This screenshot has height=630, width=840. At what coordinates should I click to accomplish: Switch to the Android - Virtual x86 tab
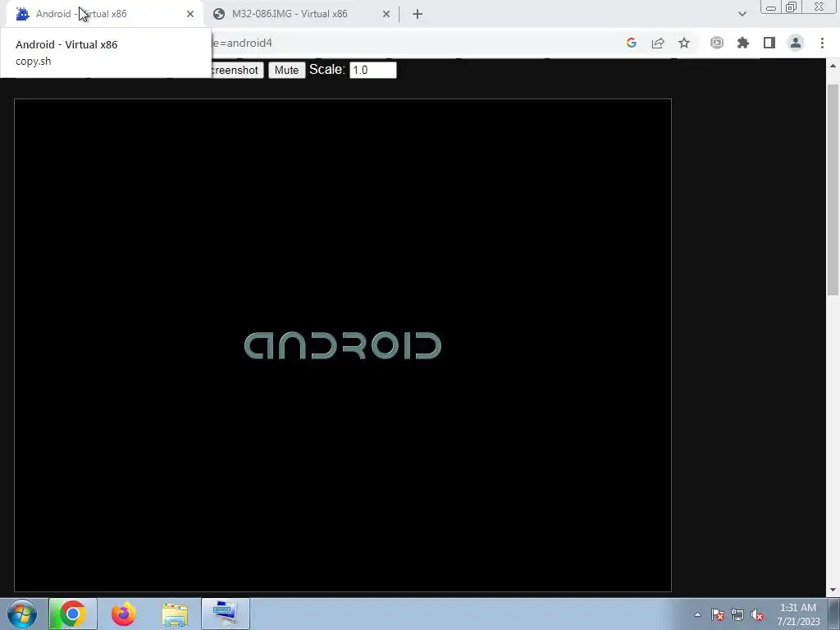point(106,14)
